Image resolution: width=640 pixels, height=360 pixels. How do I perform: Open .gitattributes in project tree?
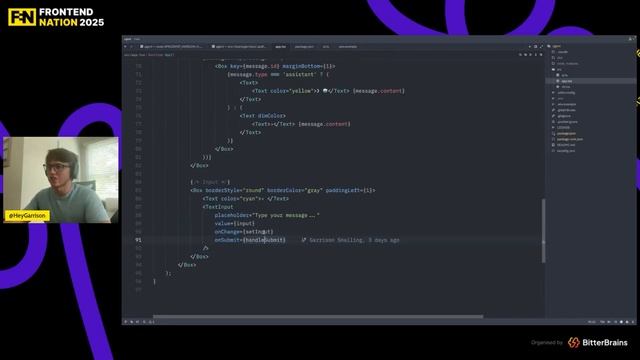(x=566, y=110)
